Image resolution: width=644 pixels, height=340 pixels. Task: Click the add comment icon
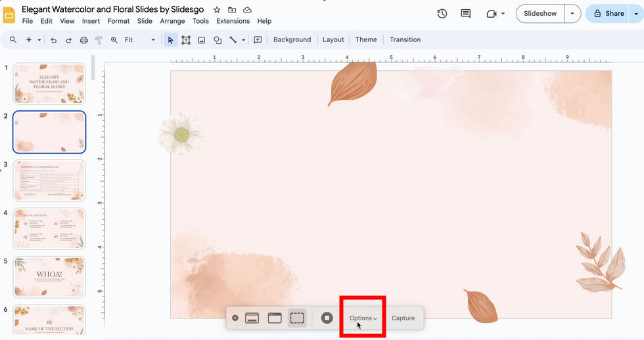(258, 40)
